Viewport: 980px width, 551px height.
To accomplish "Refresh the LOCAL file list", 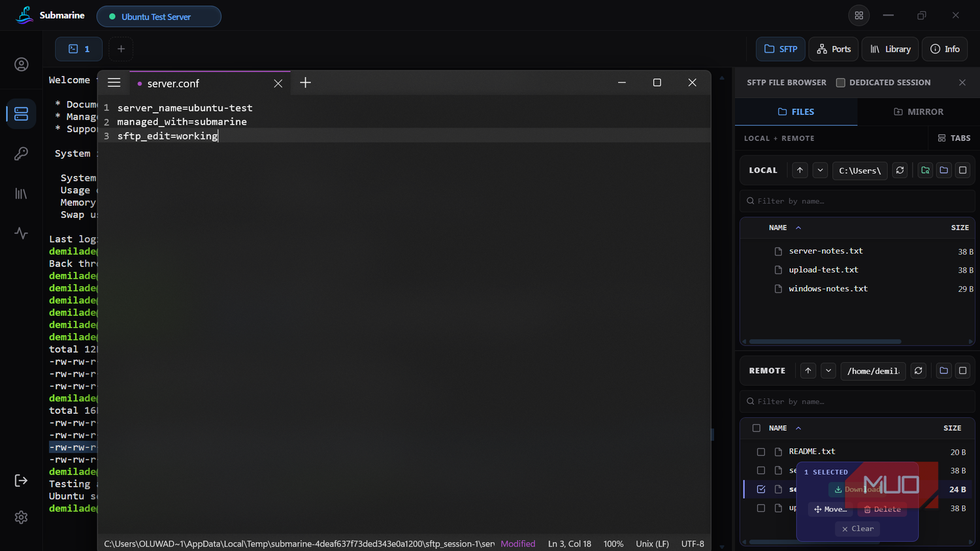I will (900, 170).
